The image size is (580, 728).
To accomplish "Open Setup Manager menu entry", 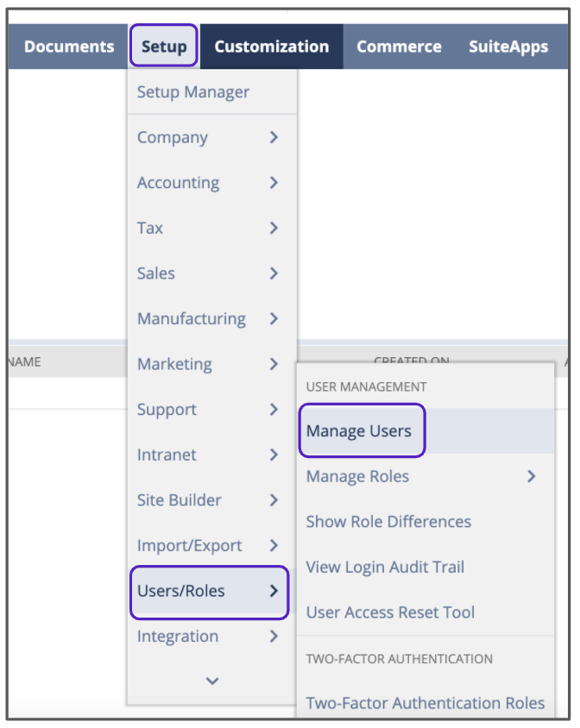I will tap(192, 92).
